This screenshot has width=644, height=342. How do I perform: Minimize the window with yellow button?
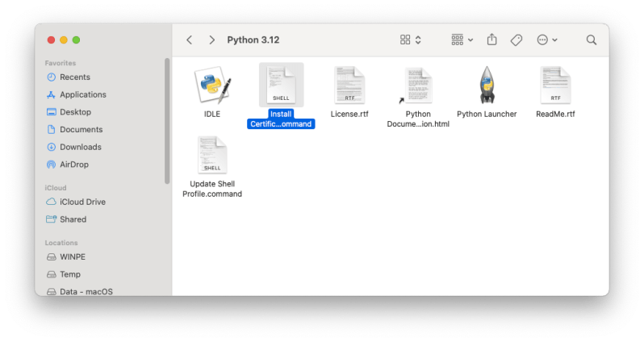click(64, 40)
